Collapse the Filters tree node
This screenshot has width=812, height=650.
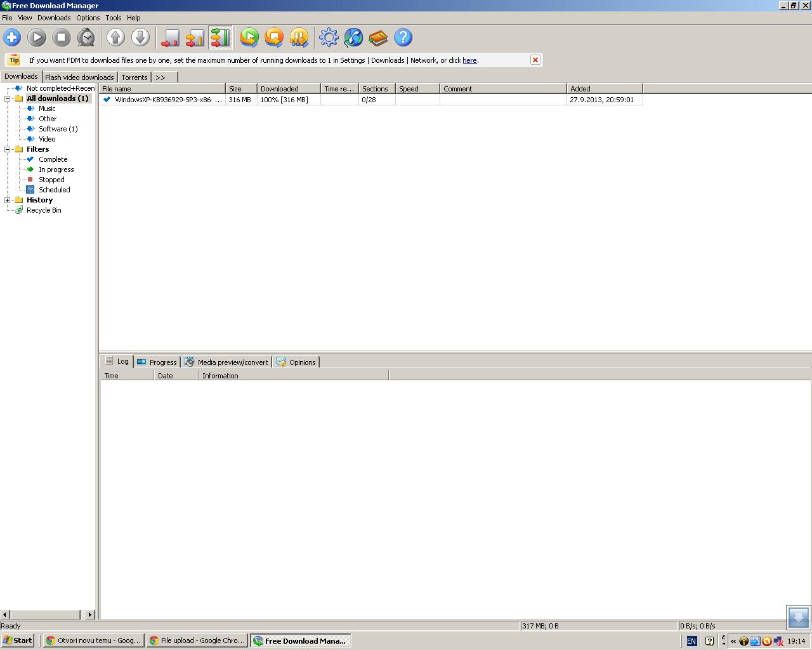(x=8, y=149)
